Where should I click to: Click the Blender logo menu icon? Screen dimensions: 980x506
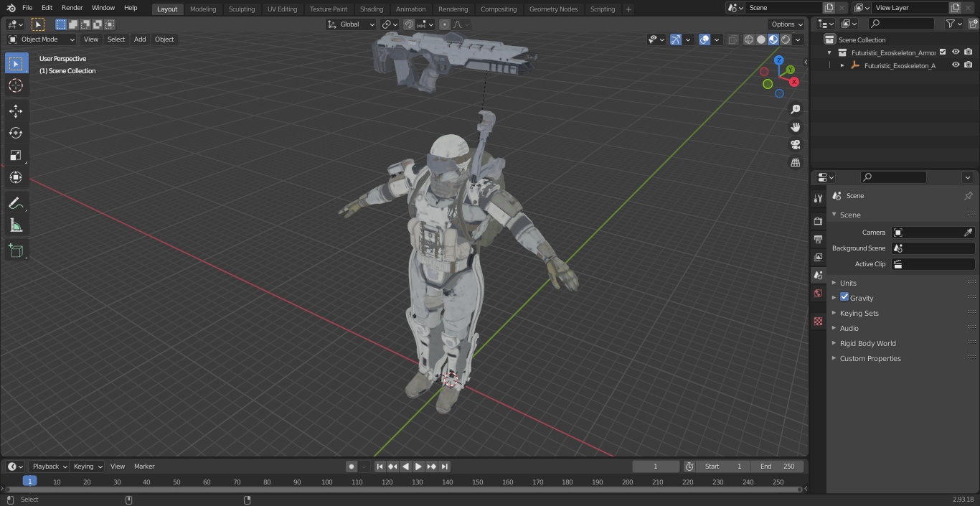point(11,8)
